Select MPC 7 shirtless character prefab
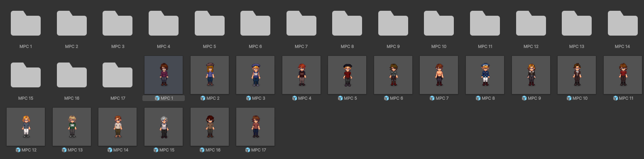 (439, 75)
